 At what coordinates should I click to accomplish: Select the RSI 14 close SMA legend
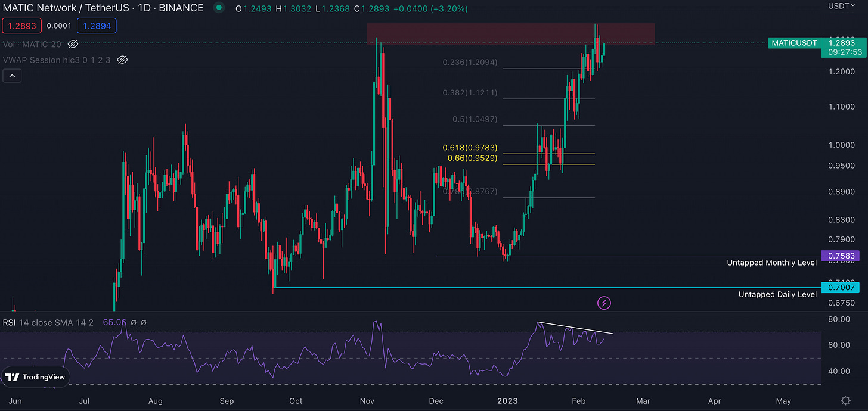pos(48,322)
